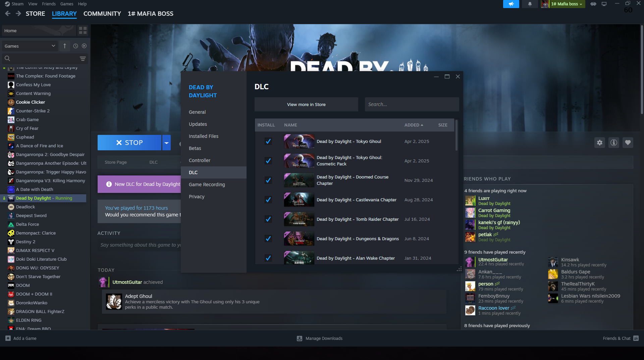Uncheck install for Tomb Raider Chapter
Viewport: 644px width, 360px height.
(x=268, y=219)
